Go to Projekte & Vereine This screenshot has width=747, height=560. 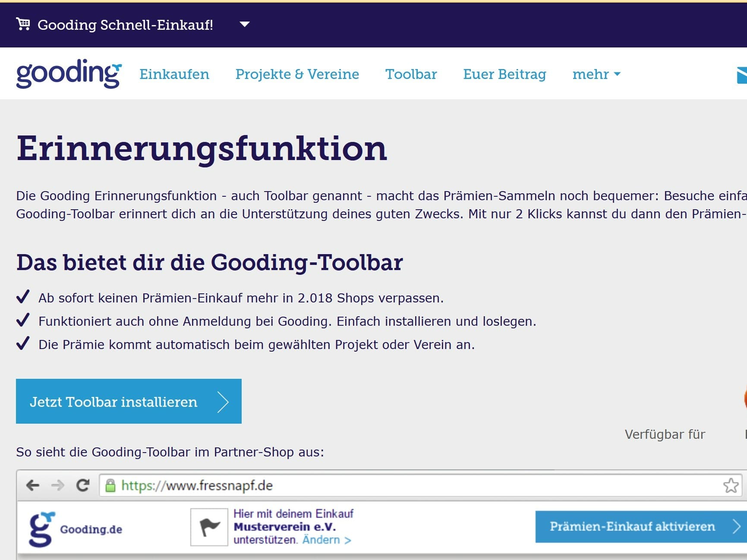297,74
